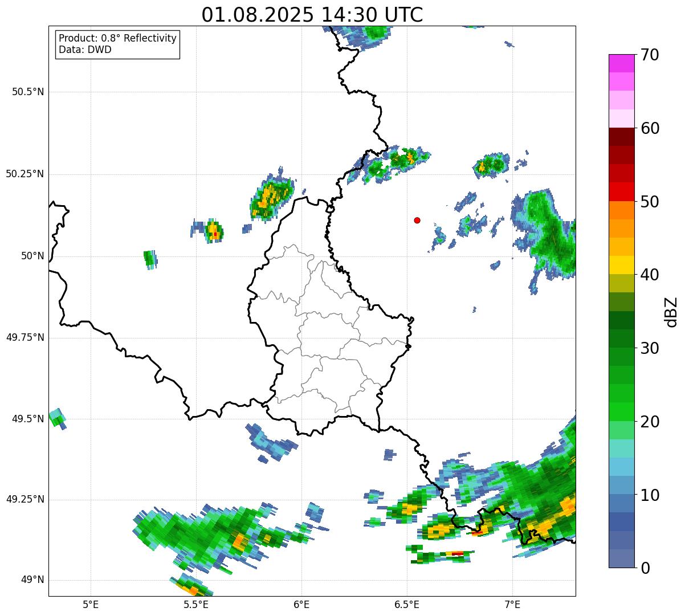Click the magenta swatch at top of colorbar
Screen dimensions: 685x616
pos(621,63)
